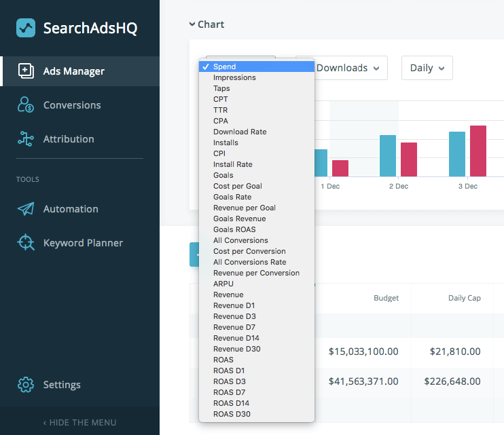Select Revenue D7 option

[x=257, y=327]
